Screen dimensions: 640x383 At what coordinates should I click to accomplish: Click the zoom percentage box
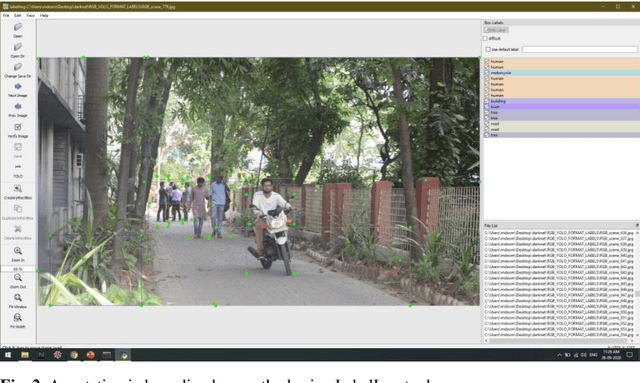18,269
